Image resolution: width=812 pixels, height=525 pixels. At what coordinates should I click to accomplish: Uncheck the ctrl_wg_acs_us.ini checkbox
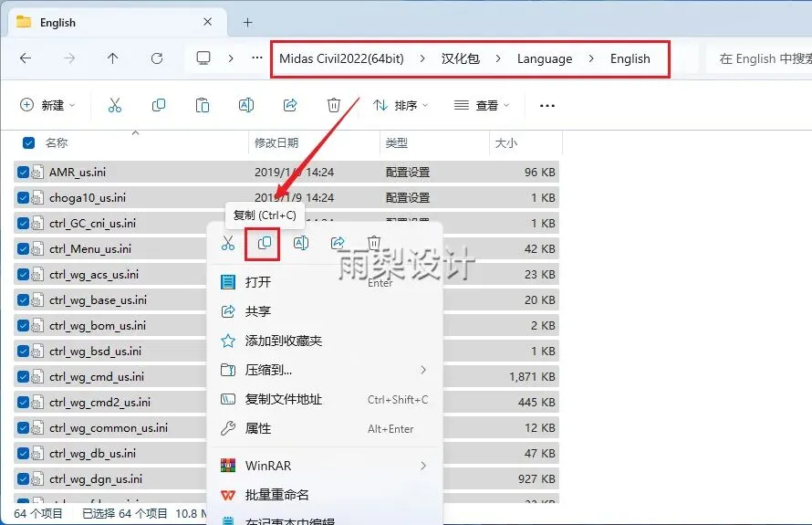pos(23,274)
